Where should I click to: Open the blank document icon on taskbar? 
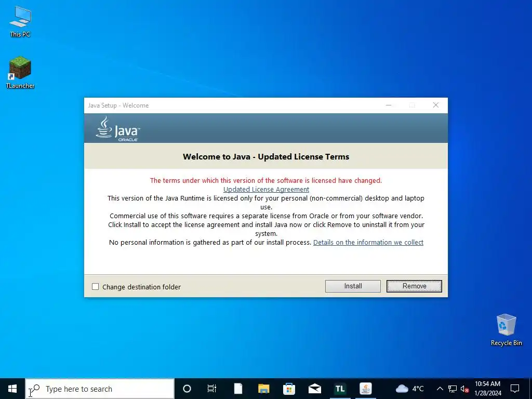click(x=238, y=389)
